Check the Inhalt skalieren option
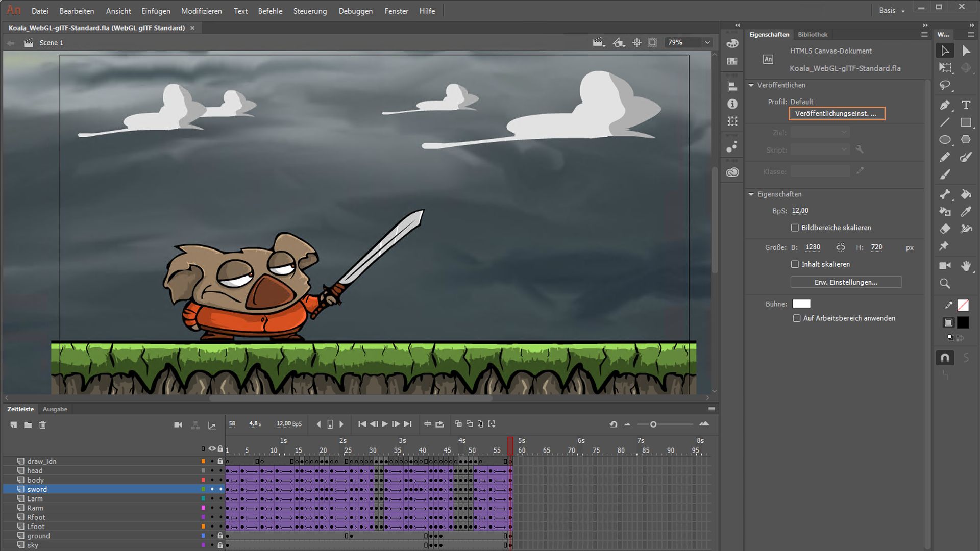The height and width of the screenshot is (551, 980). pyautogui.click(x=795, y=264)
